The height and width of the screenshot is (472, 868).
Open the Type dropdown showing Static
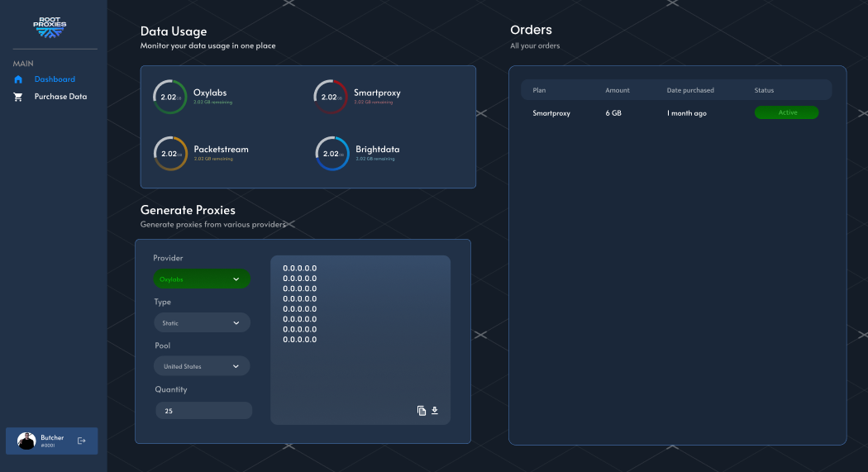(202, 322)
